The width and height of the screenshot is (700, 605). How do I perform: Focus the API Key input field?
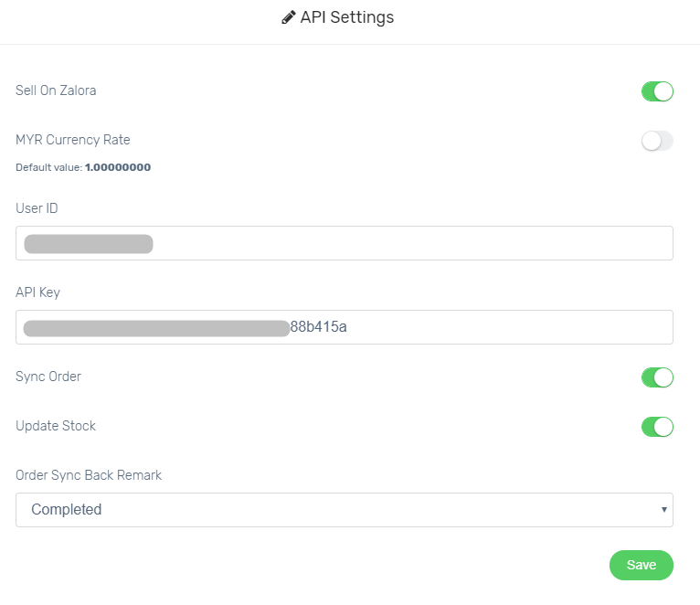pos(345,327)
